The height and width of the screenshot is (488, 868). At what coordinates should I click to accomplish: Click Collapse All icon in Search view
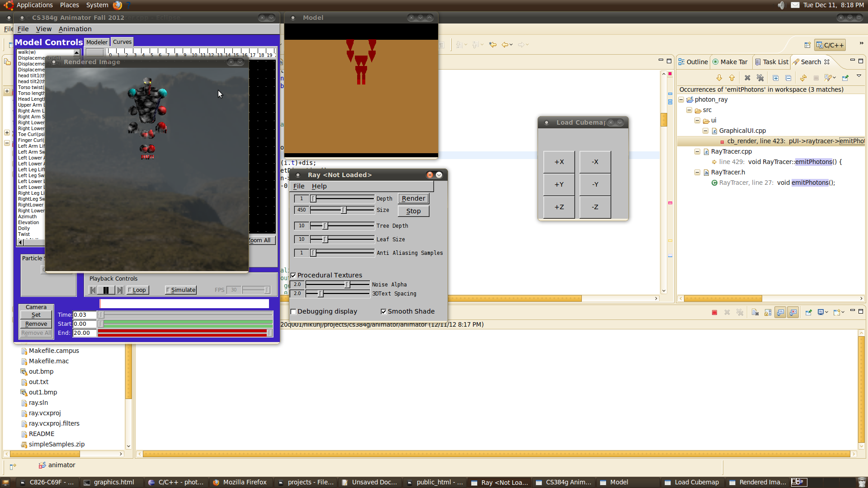788,78
